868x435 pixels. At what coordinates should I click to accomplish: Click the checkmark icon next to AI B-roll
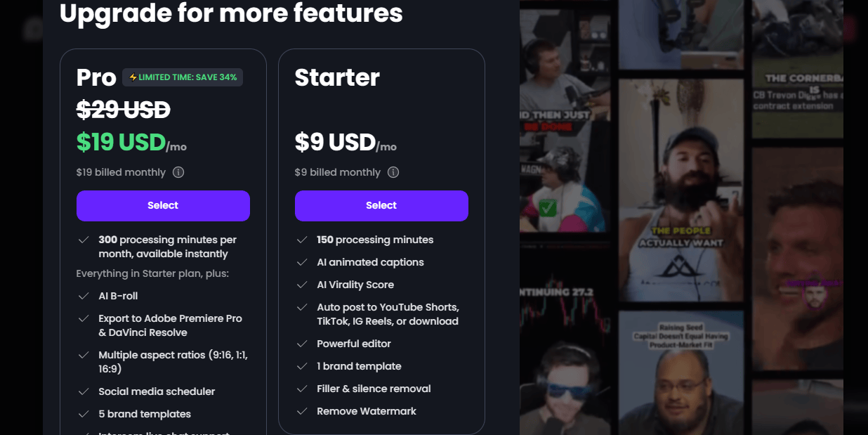click(84, 296)
